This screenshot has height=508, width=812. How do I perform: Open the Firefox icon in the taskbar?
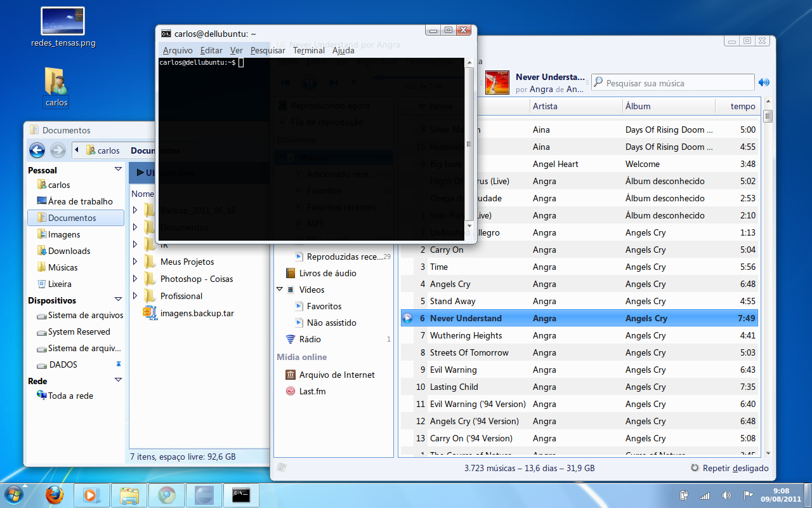tap(55, 495)
